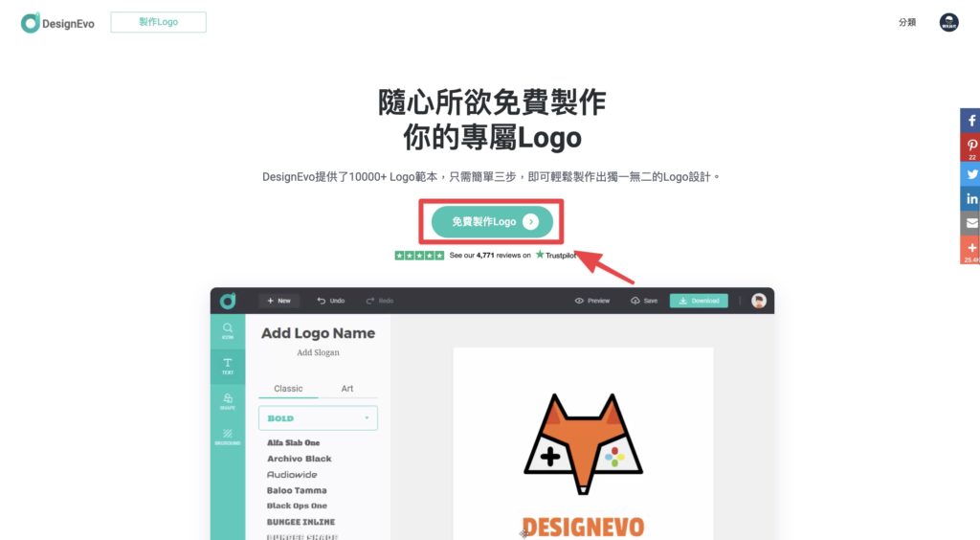Expand the BOLD font category dropdown
Screen dimensions: 980x540
coord(318,418)
